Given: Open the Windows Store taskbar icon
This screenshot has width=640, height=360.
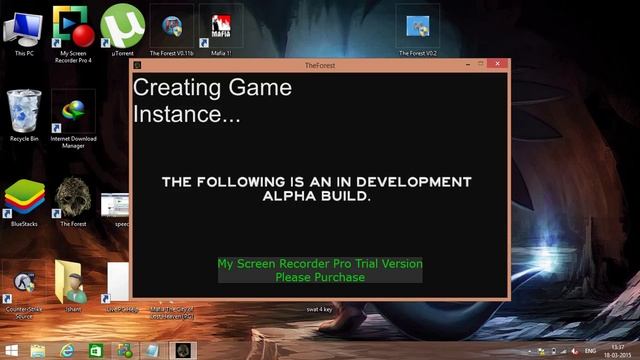Looking at the screenshot, I should point(96,351).
